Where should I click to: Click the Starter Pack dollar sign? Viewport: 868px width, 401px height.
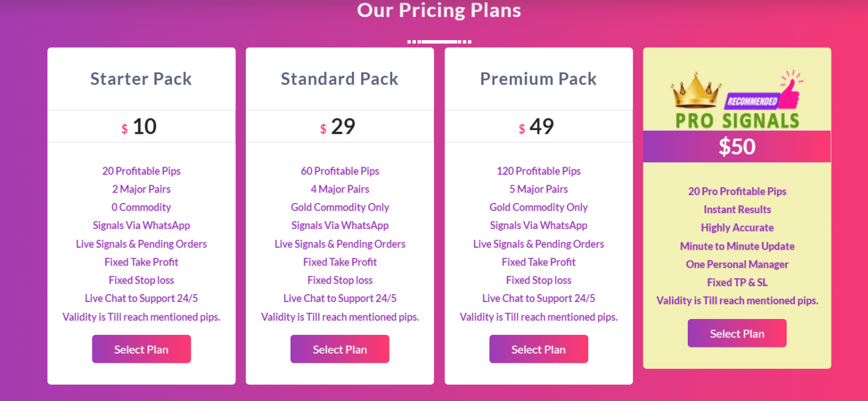coord(124,129)
